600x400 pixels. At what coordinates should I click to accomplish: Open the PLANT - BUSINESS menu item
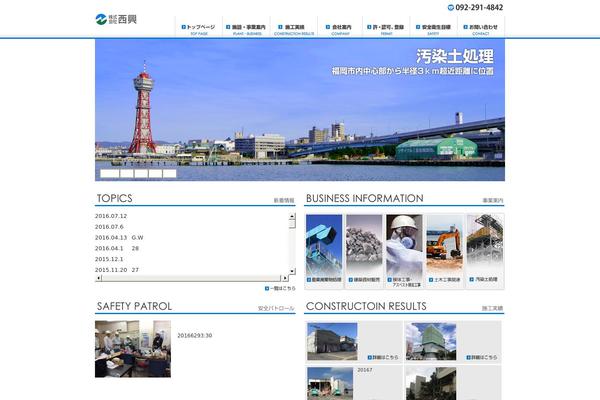click(246, 30)
